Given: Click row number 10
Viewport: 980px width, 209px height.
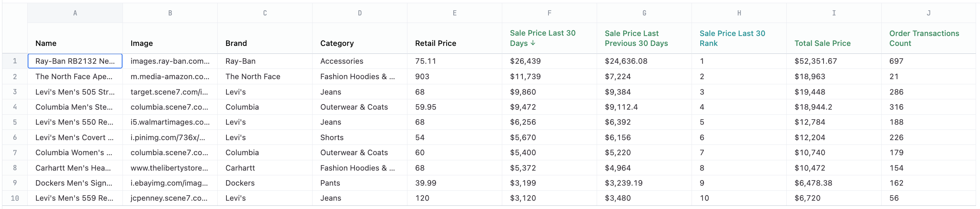Looking at the screenshot, I should pyautogui.click(x=15, y=198).
